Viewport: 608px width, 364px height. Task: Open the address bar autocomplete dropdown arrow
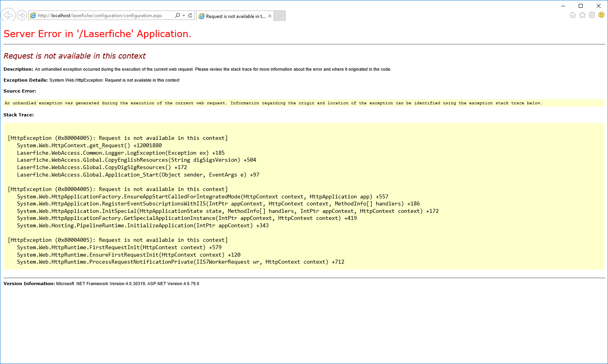184,16
